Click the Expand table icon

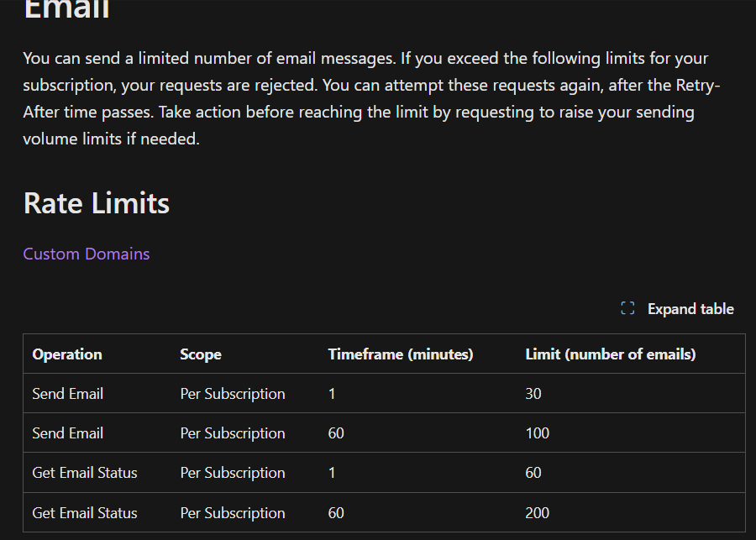pyautogui.click(x=627, y=308)
